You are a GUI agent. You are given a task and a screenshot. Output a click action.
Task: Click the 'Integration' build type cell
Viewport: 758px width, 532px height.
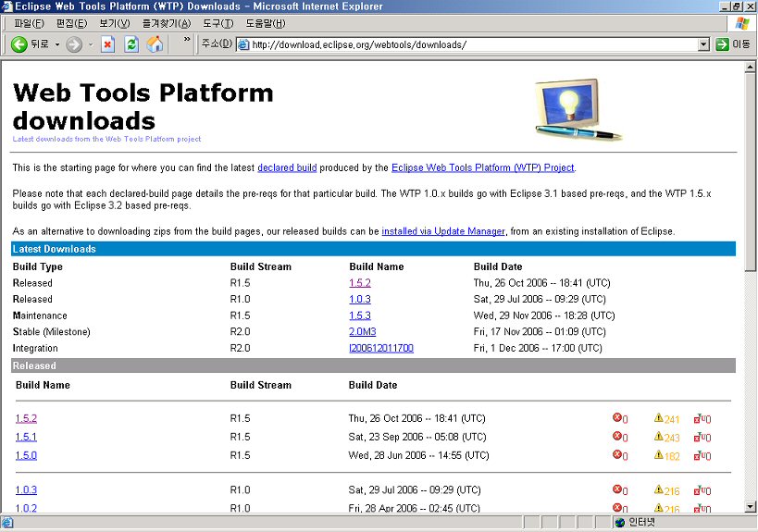point(35,349)
